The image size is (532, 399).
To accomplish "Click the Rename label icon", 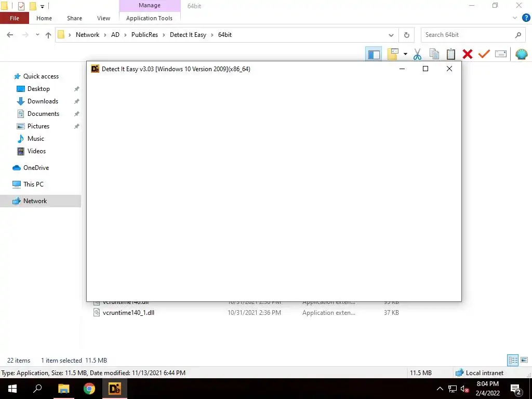I will click(500, 54).
